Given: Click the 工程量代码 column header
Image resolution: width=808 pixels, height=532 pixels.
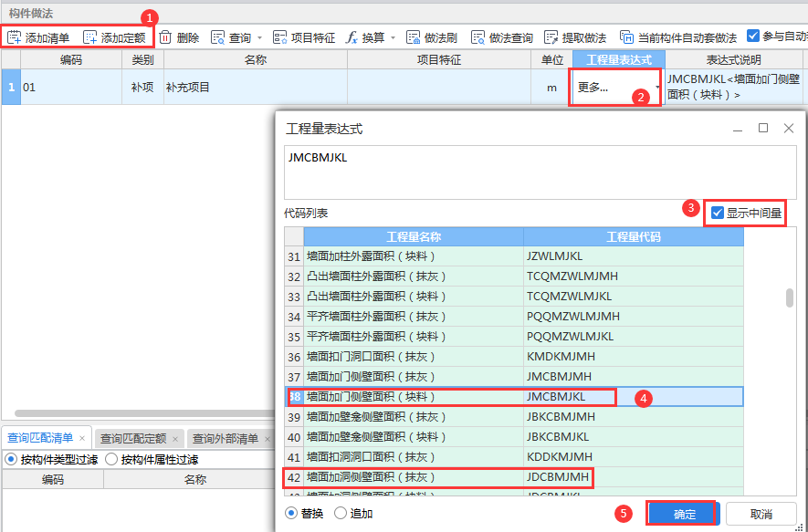Looking at the screenshot, I should [634, 237].
